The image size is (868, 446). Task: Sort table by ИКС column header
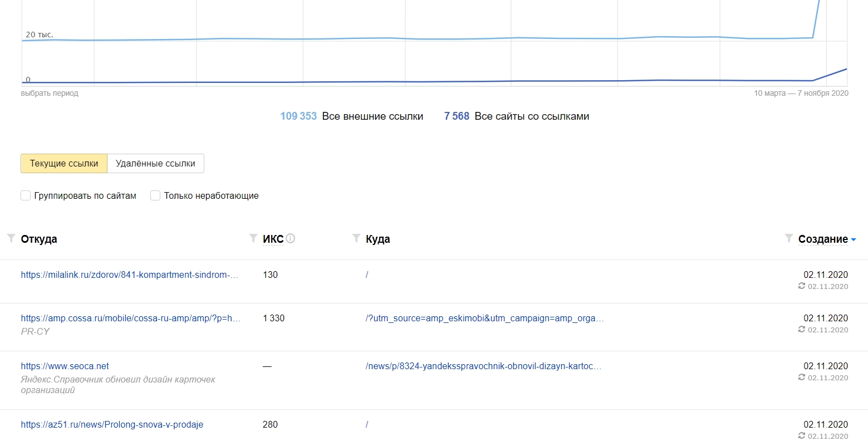[273, 239]
